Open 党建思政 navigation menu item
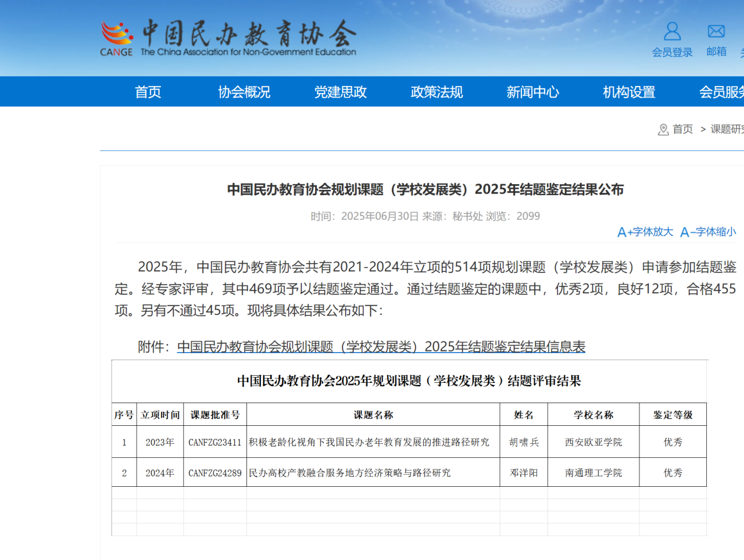744x560 pixels. point(341,92)
